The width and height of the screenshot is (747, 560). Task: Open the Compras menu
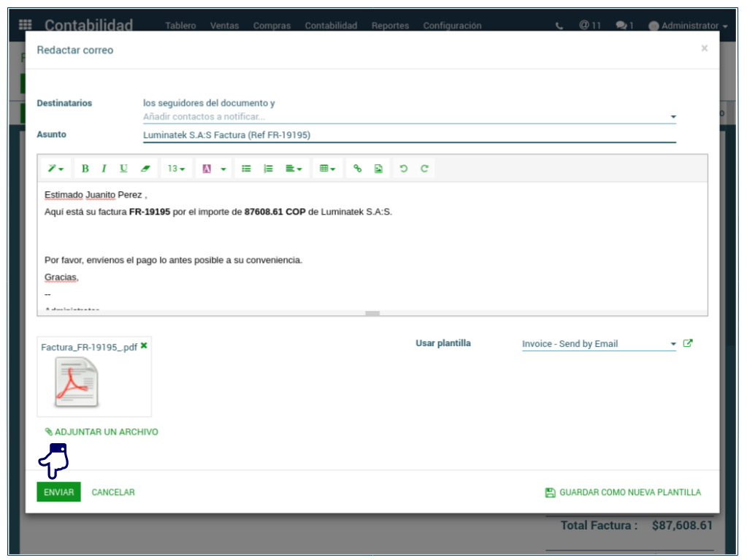click(x=272, y=26)
